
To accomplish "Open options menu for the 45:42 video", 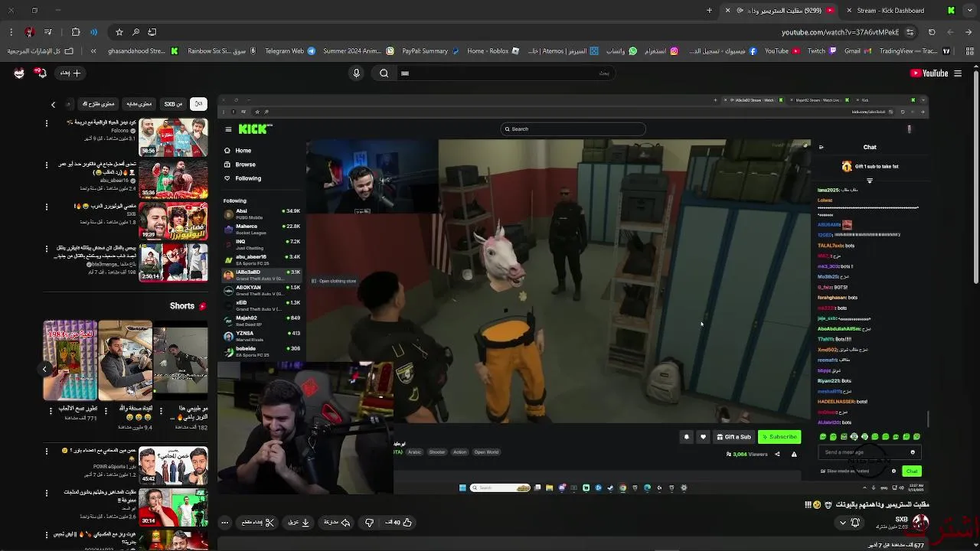I will point(47,452).
